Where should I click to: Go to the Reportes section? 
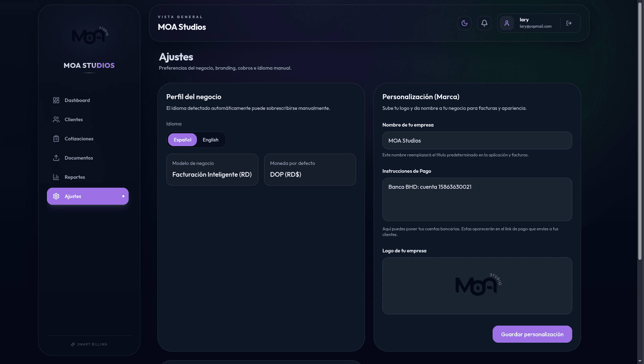[75, 177]
